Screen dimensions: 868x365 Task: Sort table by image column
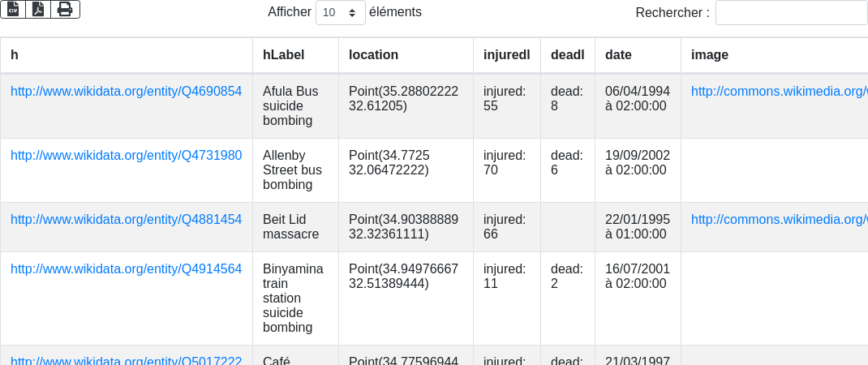(710, 55)
